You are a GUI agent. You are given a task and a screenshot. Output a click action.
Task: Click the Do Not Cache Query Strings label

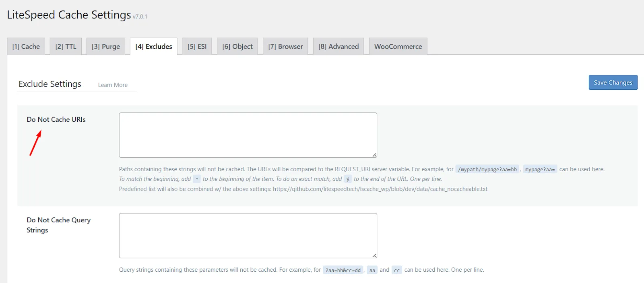point(59,225)
